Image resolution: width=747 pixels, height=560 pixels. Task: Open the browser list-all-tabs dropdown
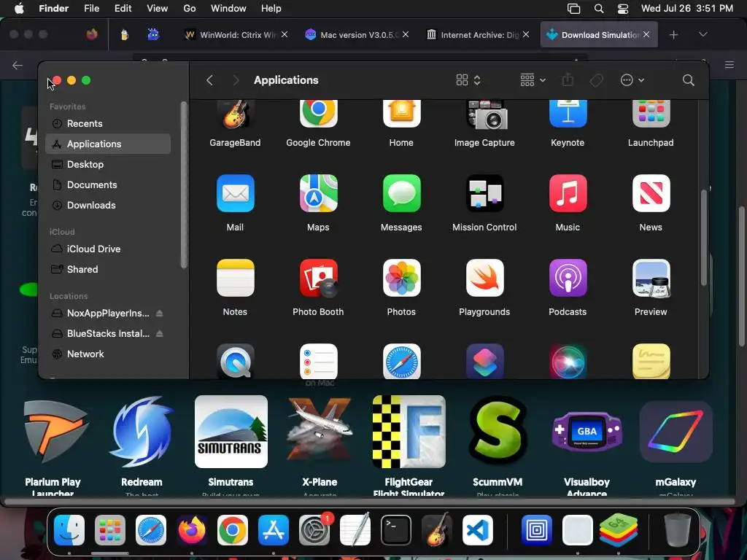703,34
